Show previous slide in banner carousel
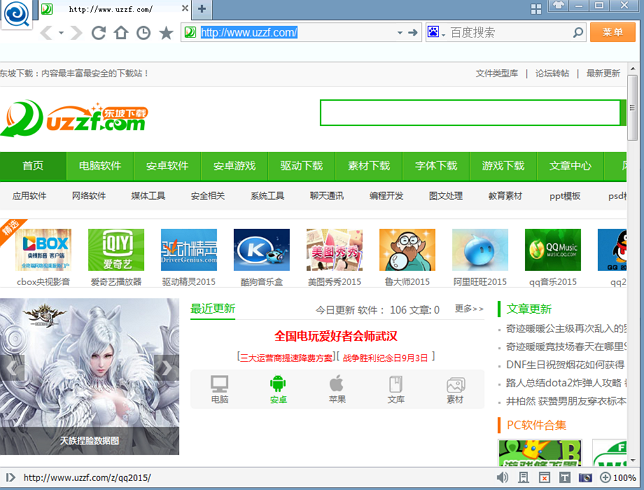 click(12, 368)
